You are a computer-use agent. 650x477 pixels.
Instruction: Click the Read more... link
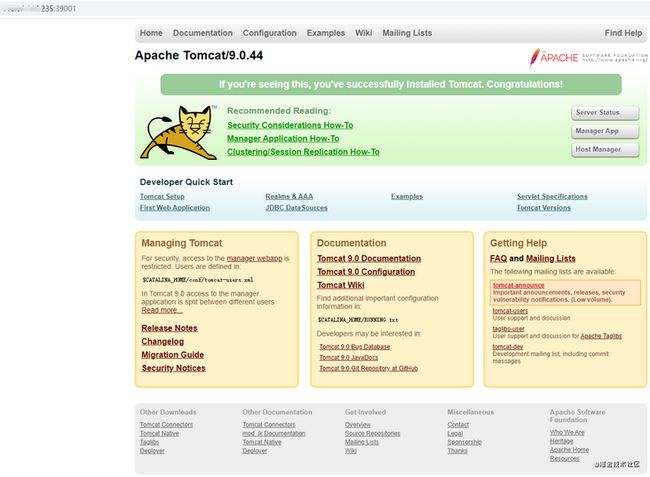[x=162, y=310]
